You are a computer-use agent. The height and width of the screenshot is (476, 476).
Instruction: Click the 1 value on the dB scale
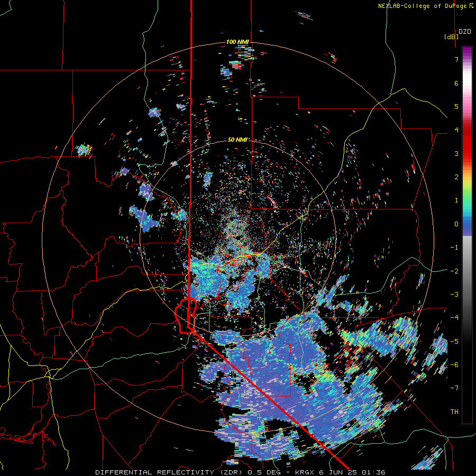[456, 200]
